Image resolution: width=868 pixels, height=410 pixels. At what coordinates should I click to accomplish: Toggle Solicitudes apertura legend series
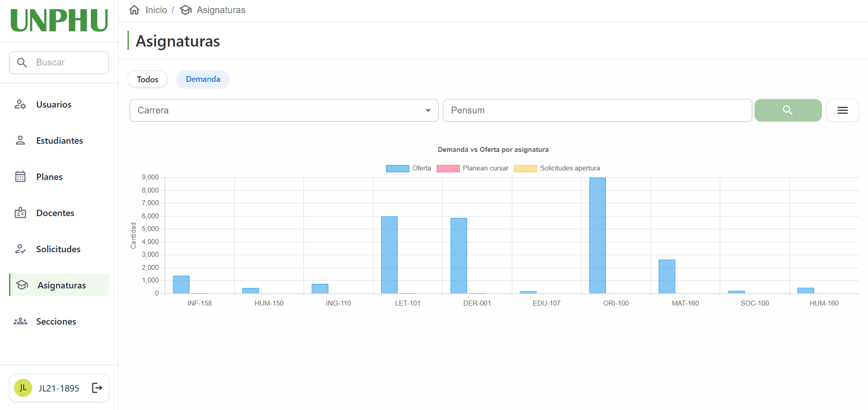click(557, 168)
